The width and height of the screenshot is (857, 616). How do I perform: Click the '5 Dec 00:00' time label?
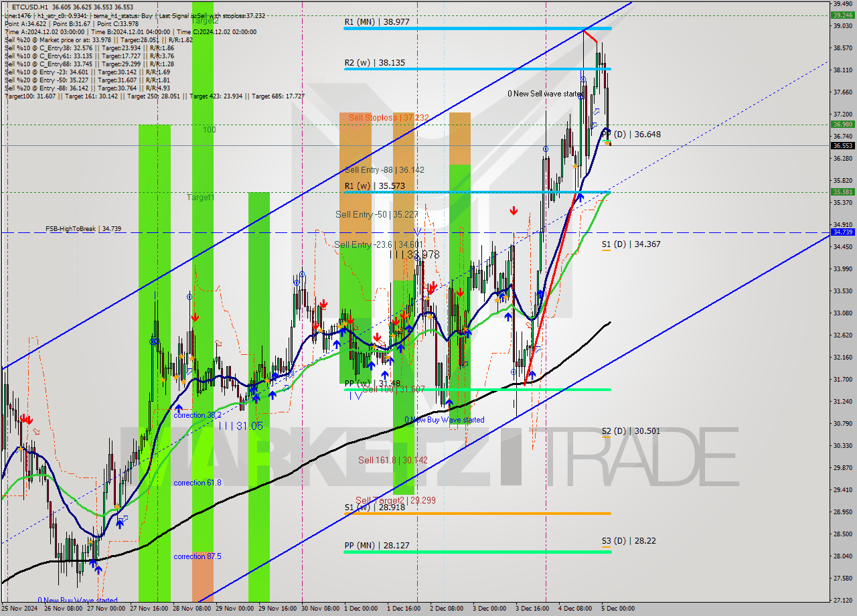click(618, 609)
